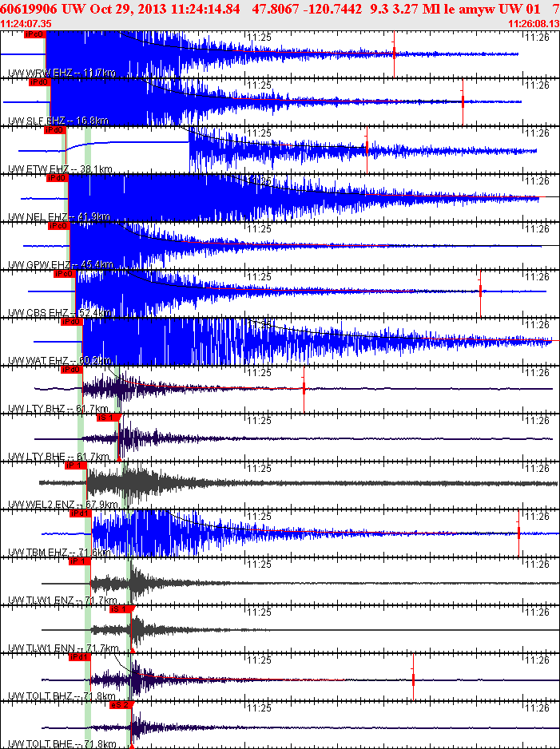The height and width of the screenshot is (749, 560).
Task: Select the iPd0 pick flag on WAT trace
Action: click(x=72, y=322)
